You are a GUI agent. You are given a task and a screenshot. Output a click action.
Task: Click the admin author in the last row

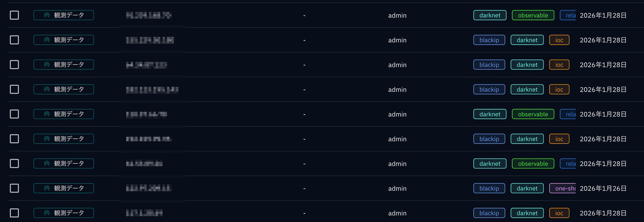click(397, 213)
